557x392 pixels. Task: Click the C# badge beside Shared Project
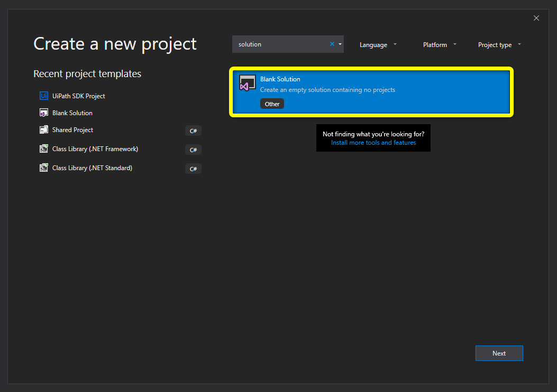(193, 130)
